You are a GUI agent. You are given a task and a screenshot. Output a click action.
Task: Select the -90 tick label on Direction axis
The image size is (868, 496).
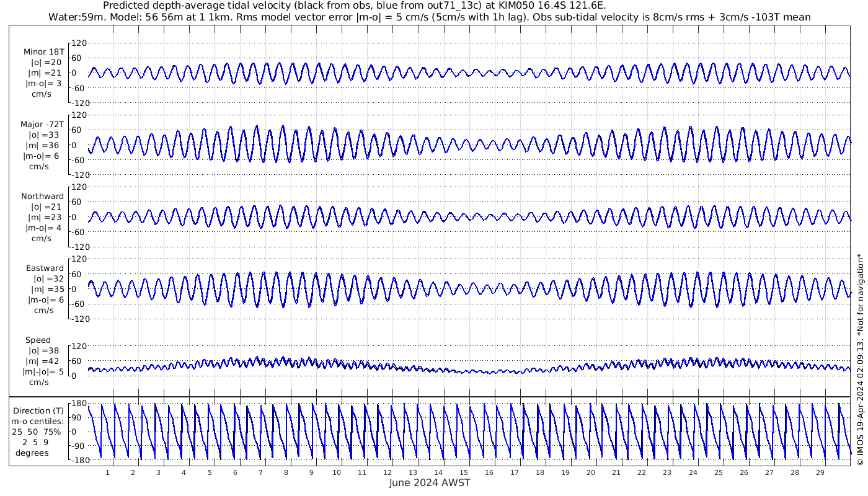coord(79,446)
